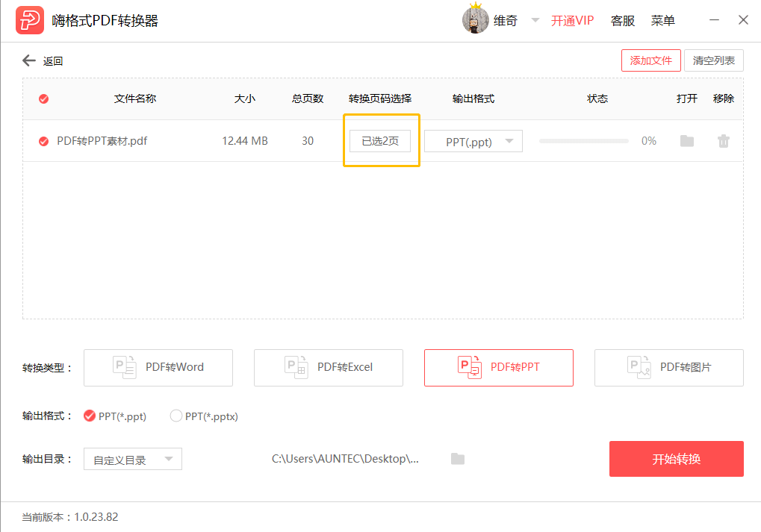This screenshot has width=761, height=532.
Task: Click the 总页数 column header
Action: [x=308, y=99]
